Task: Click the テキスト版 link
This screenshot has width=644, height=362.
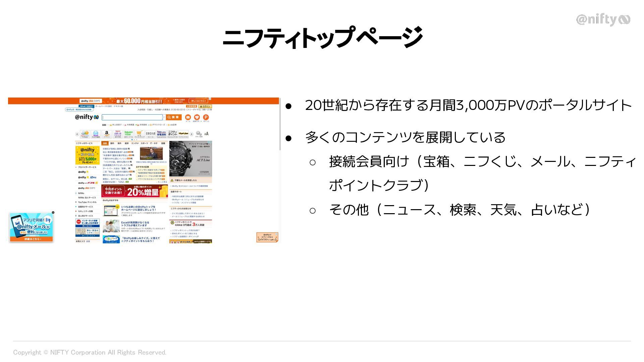Action: 118,106
